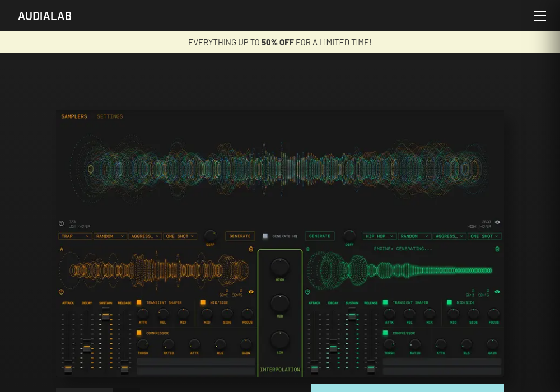Click the LOW interpolation knob
Viewport: 560px width, 392px height.
279,339
